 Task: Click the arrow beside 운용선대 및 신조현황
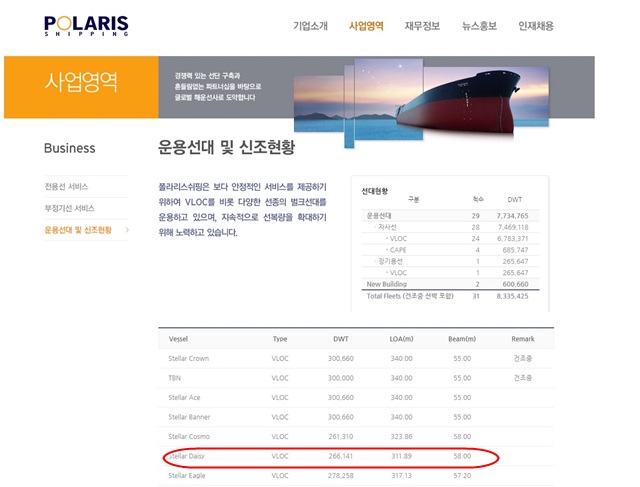tap(127, 230)
